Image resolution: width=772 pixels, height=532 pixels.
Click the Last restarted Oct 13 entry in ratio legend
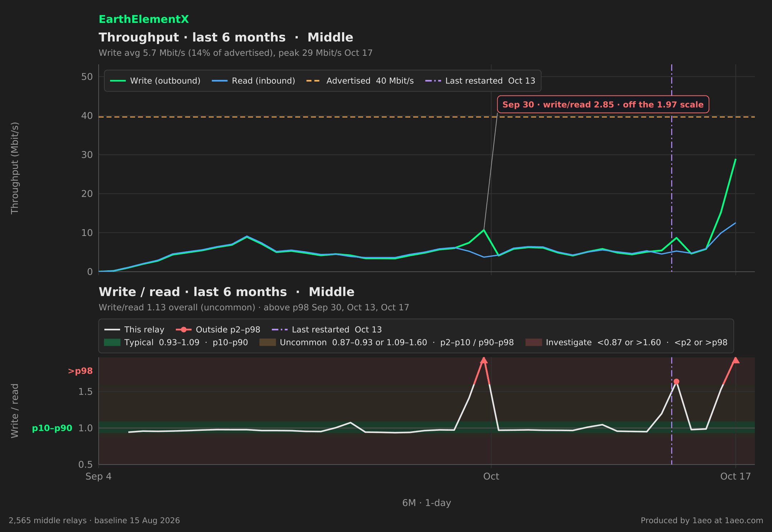pyautogui.click(x=327, y=330)
